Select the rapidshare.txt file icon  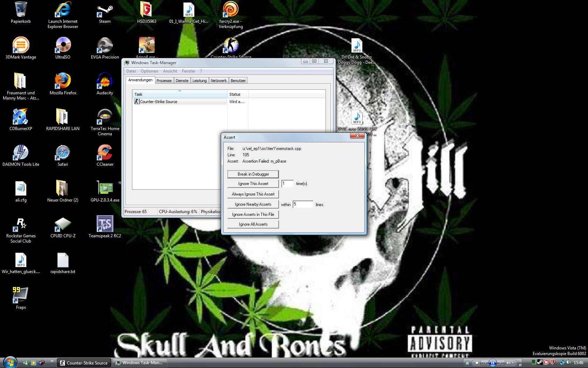click(63, 263)
